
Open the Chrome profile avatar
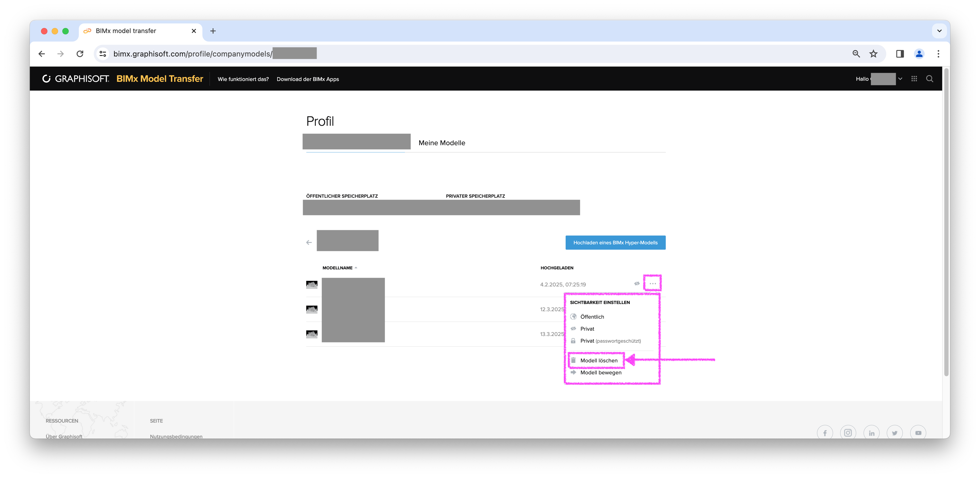pyautogui.click(x=919, y=54)
